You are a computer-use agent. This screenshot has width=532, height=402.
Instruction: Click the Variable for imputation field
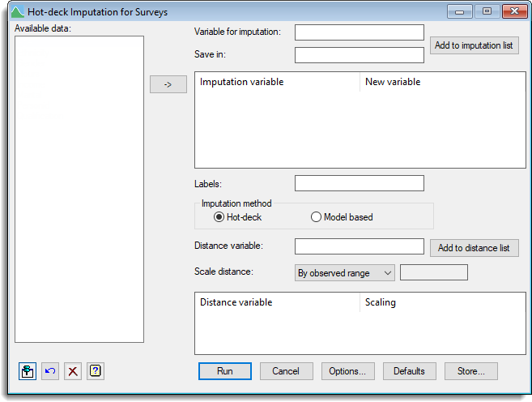(359, 32)
